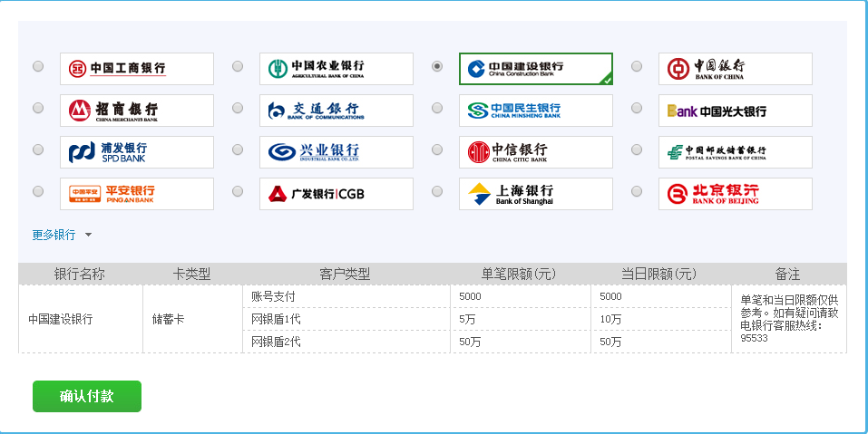Image resolution: width=868 pixels, height=434 pixels.
Task: Choose the Agricultural Bank of China logo
Action: coord(336,69)
